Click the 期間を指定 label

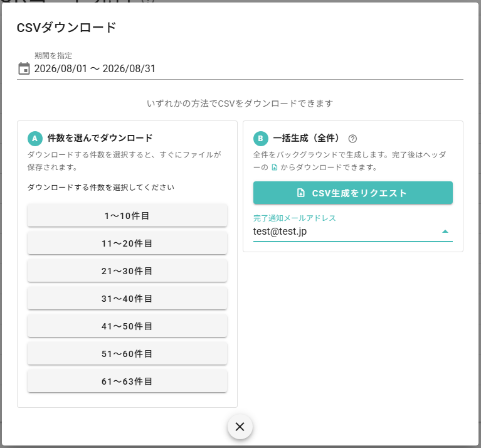(x=53, y=56)
